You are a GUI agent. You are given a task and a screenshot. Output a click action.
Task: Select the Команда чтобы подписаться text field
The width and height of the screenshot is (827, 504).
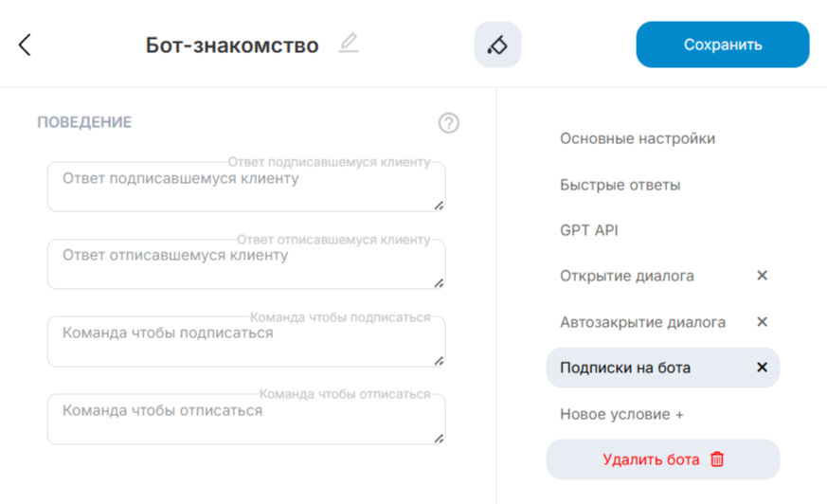(x=244, y=342)
